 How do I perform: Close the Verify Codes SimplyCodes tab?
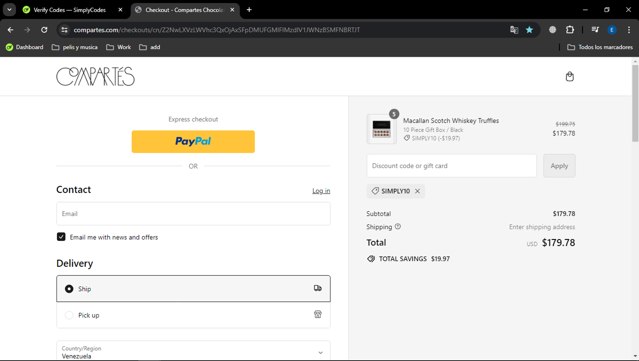(120, 10)
